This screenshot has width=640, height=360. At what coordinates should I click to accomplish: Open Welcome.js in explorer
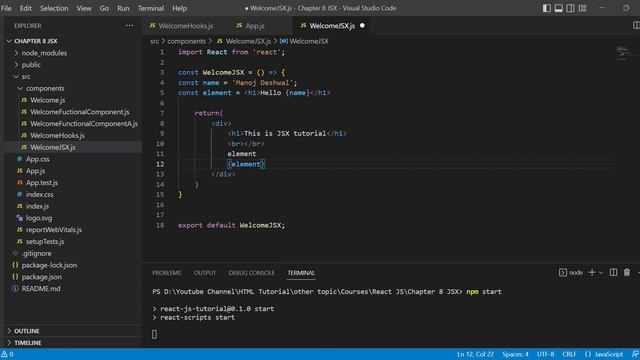pyautogui.click(x=47, y=100)
